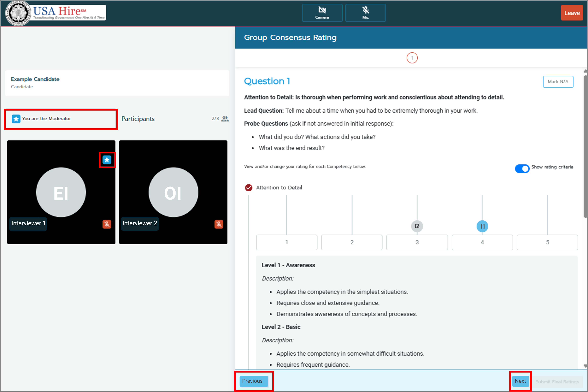Screen dimensions: 588x392
Task: Click the question 1 step circle
Action: [412, 58]
